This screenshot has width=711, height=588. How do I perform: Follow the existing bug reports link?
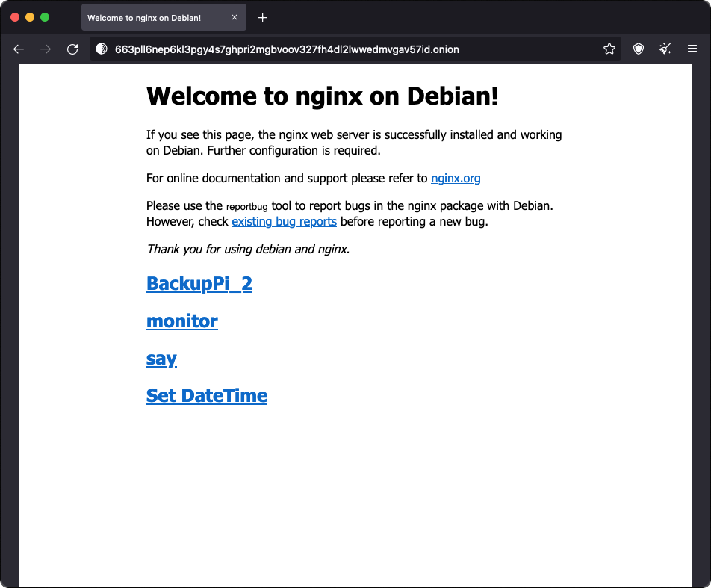[x=285, y=221]
